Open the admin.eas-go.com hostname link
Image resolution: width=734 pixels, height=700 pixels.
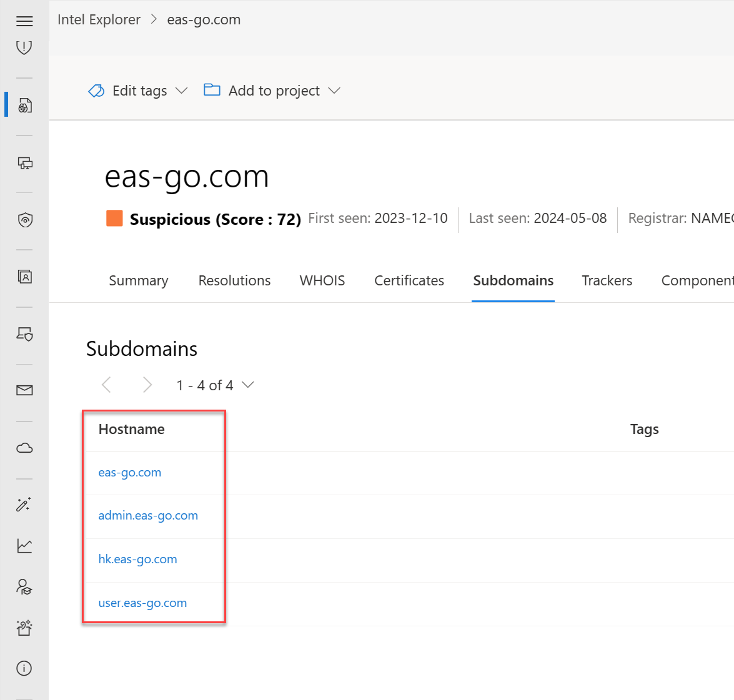pyautogui.click(x=148, y=516)
